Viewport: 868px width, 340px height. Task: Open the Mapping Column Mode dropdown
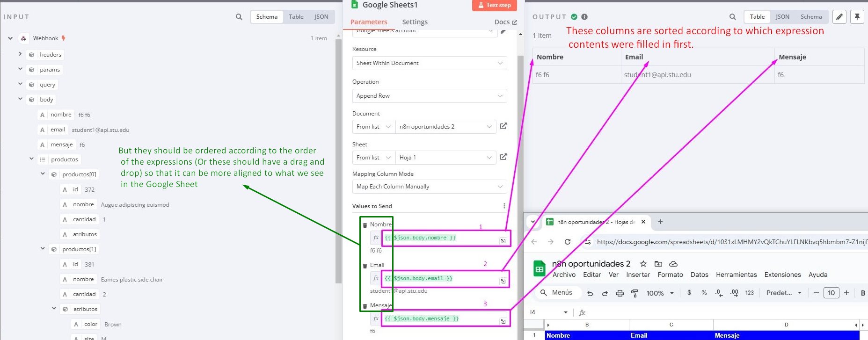pos(430,187)
